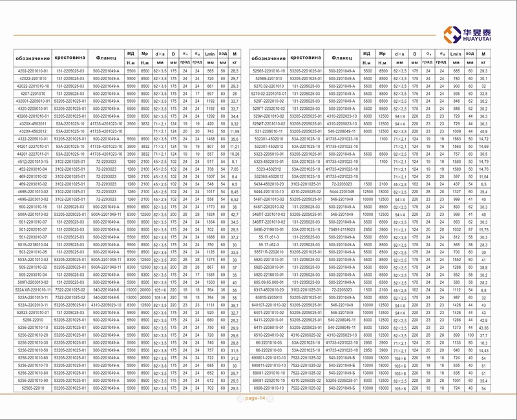Screen dimensions: 517x420
Task: Click the 503A-2201010-02 row label
Action: [x=33, y=260]
